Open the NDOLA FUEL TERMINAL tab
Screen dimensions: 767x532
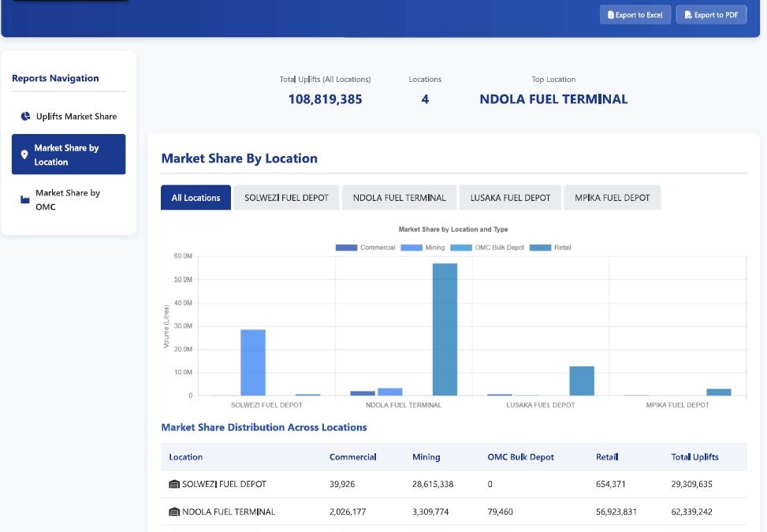(x=399, y=198)
